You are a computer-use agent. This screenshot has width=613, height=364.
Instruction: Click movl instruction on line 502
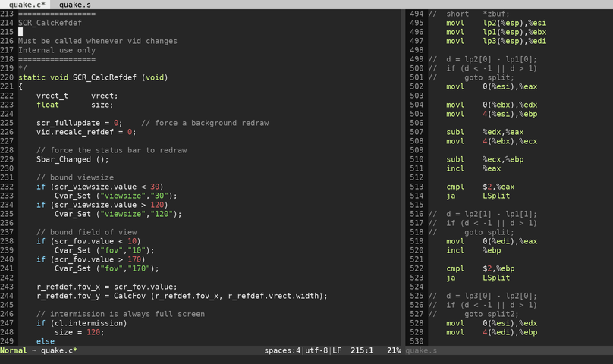pos(455,86)
